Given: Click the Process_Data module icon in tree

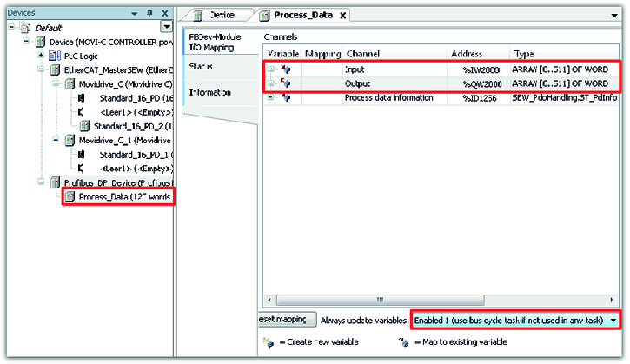Looking at the screenshot, I should [70, 197].
